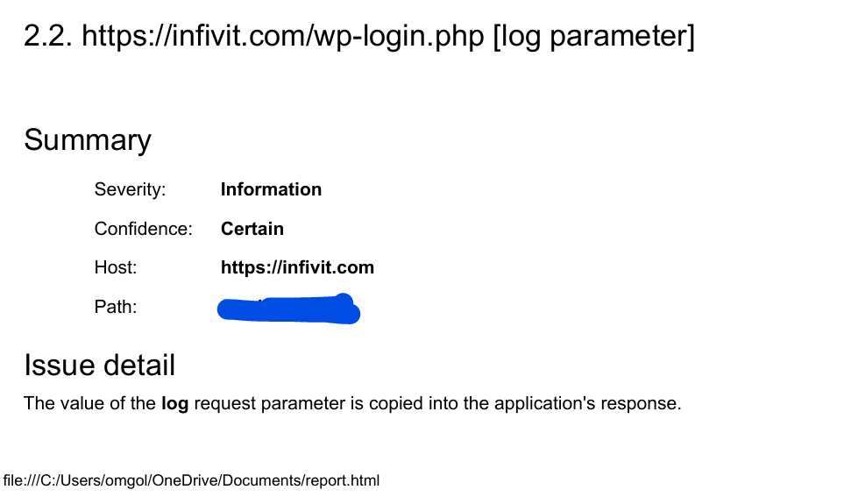Click the section number 2.2. in the heading
The width and height of the screenshot is (844, 504).
49,36
